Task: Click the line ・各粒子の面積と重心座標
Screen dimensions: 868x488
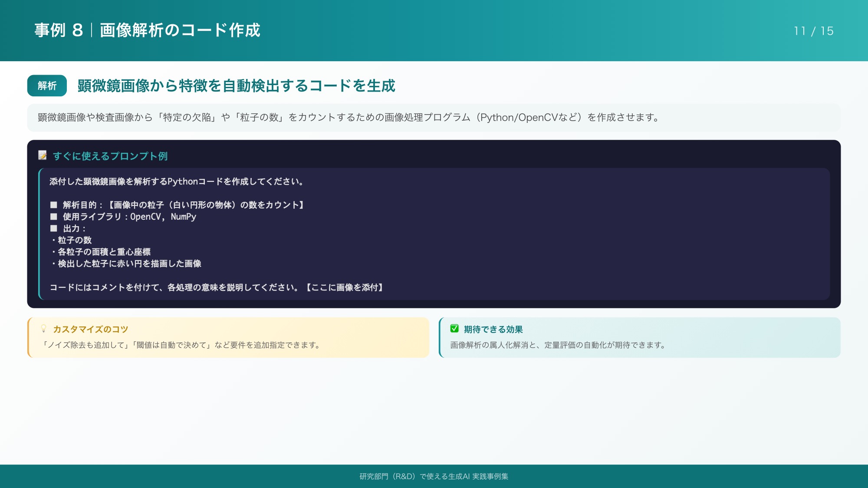Action: pyautogui.click(x=100, y=252)
